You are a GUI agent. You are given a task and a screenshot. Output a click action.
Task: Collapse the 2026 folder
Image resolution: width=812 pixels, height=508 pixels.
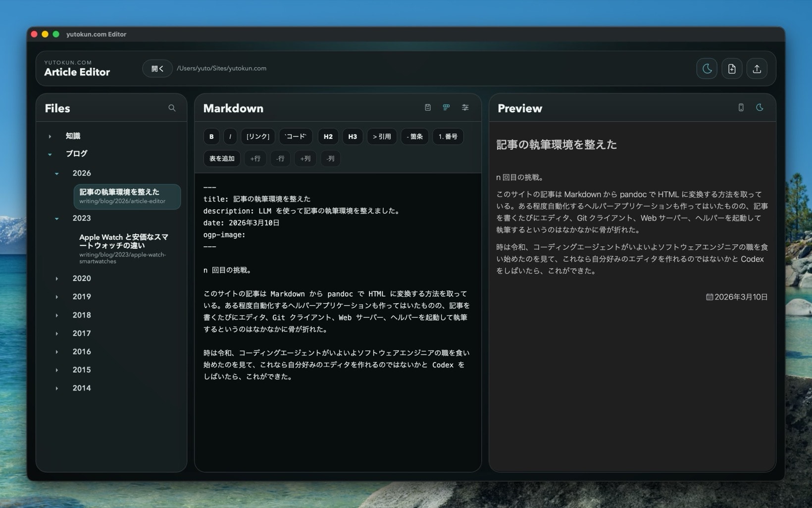(x=57, y=173)
